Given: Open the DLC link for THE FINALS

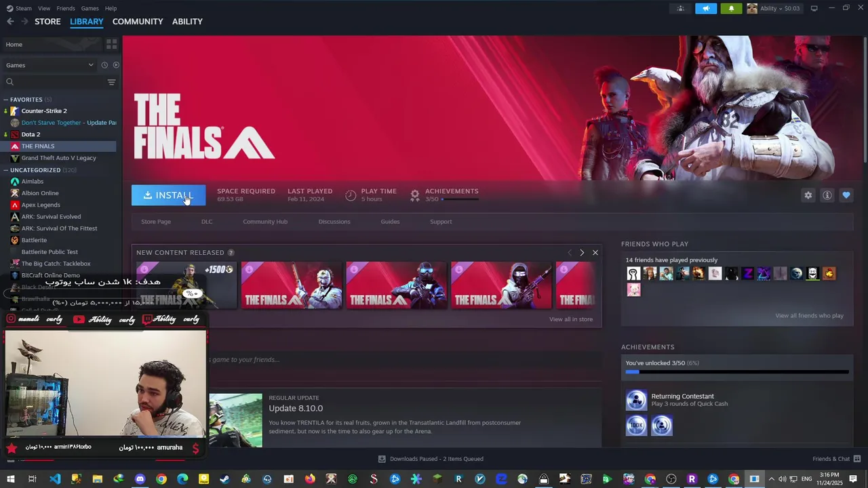Looking at the screenshot, I should 207,222.
